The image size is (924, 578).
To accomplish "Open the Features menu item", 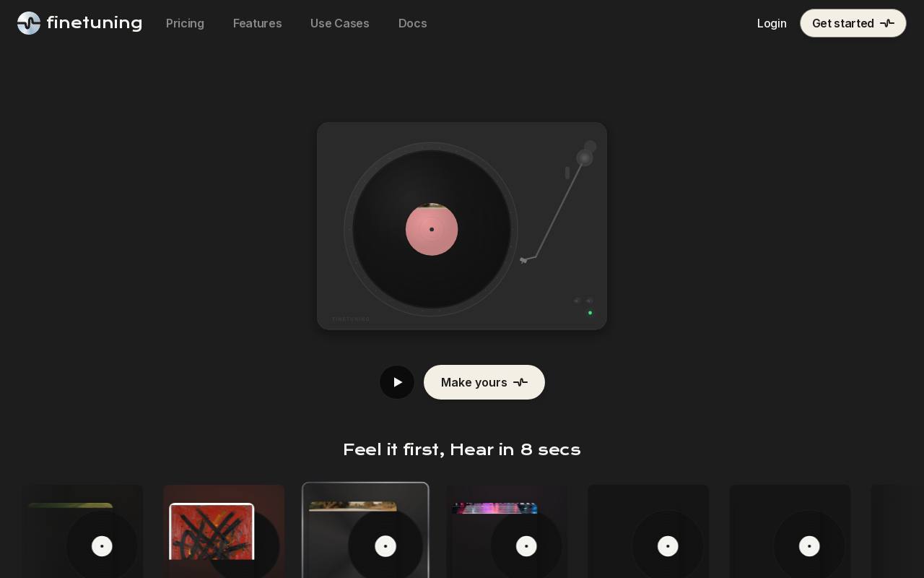I will pos(257,23).
